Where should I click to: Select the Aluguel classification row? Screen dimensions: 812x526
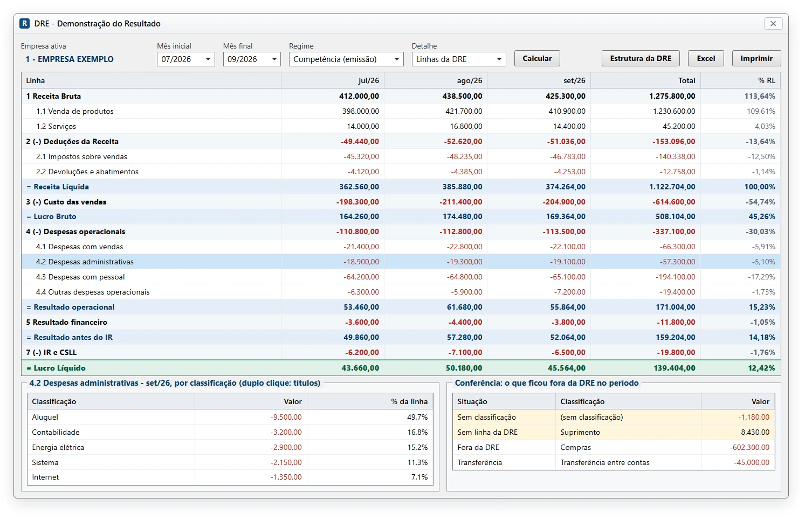point(230,417)
